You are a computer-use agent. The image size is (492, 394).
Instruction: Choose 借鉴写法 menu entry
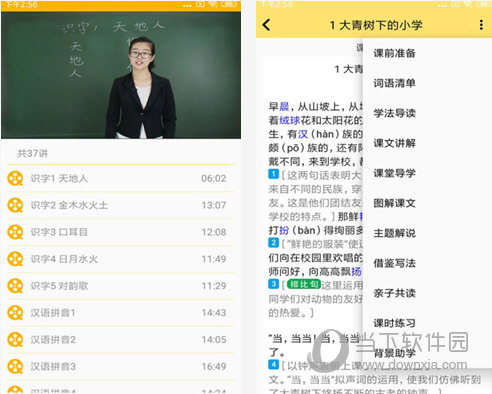click(x=394, y=263)
